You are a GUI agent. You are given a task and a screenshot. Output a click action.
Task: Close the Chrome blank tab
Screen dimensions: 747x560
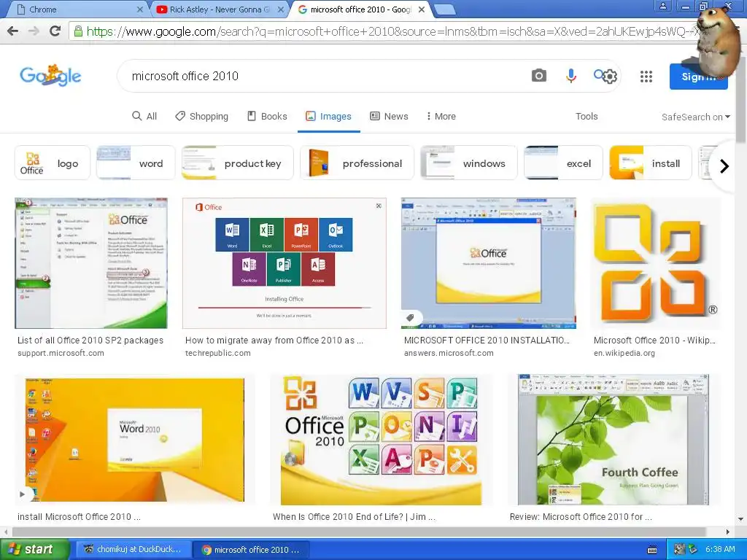140,9
